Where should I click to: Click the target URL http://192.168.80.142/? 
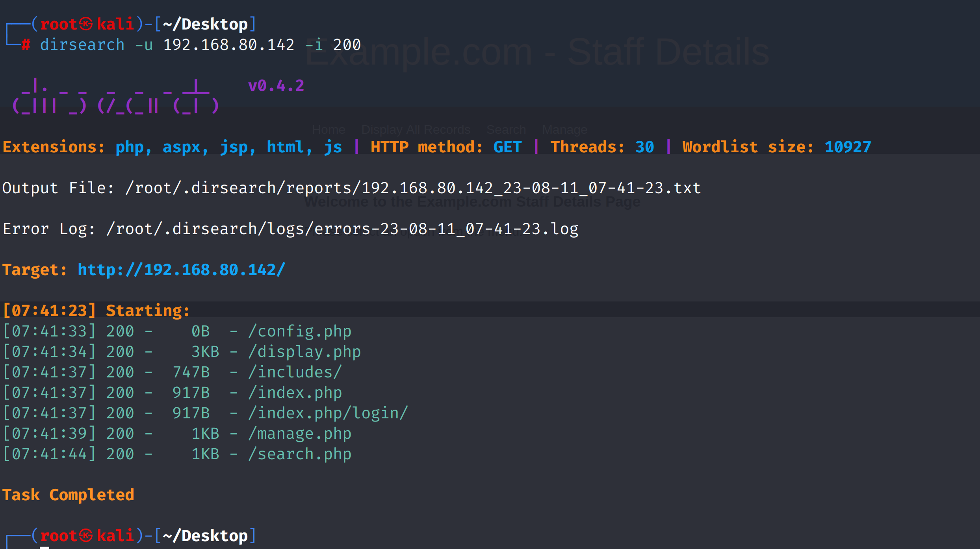tap(181, 270)
